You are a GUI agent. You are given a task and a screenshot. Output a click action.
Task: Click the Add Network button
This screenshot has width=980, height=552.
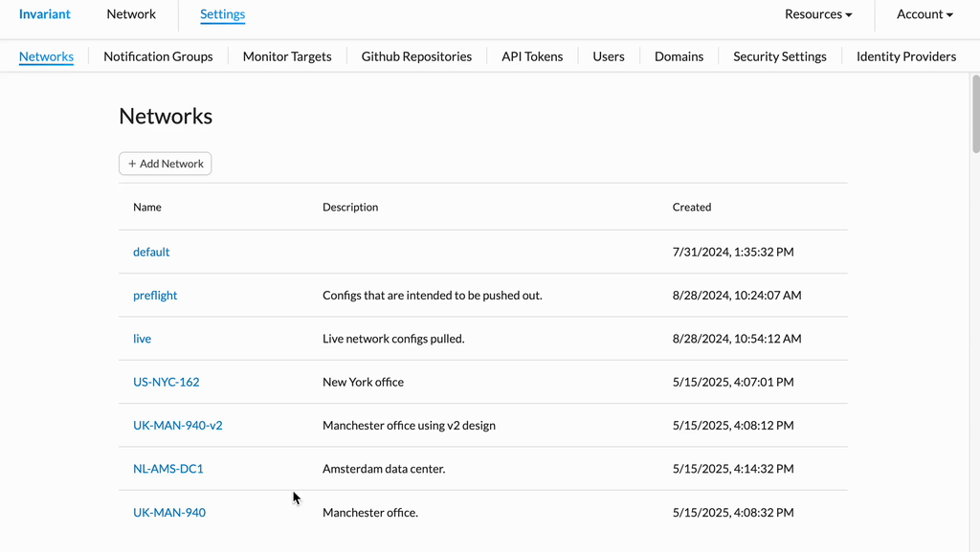(165, 164)
